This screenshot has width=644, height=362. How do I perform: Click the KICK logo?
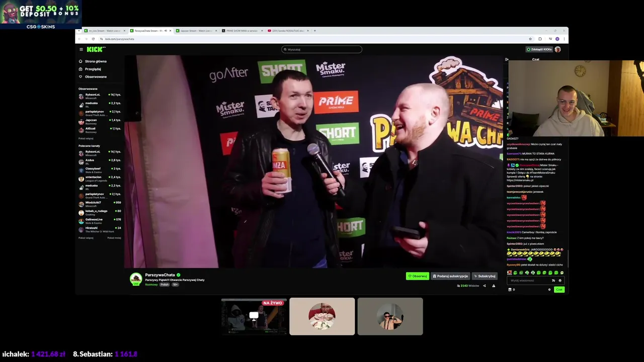click(x=96, y=49)
